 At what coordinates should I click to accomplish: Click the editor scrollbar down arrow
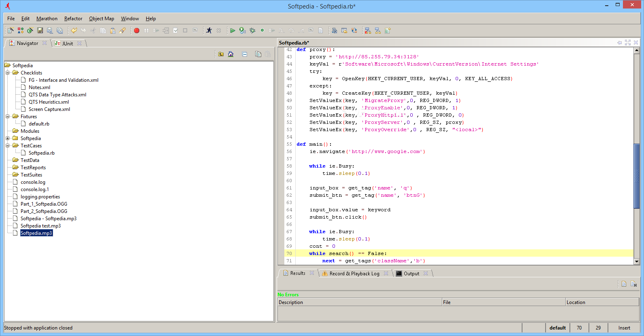(637, 262)
